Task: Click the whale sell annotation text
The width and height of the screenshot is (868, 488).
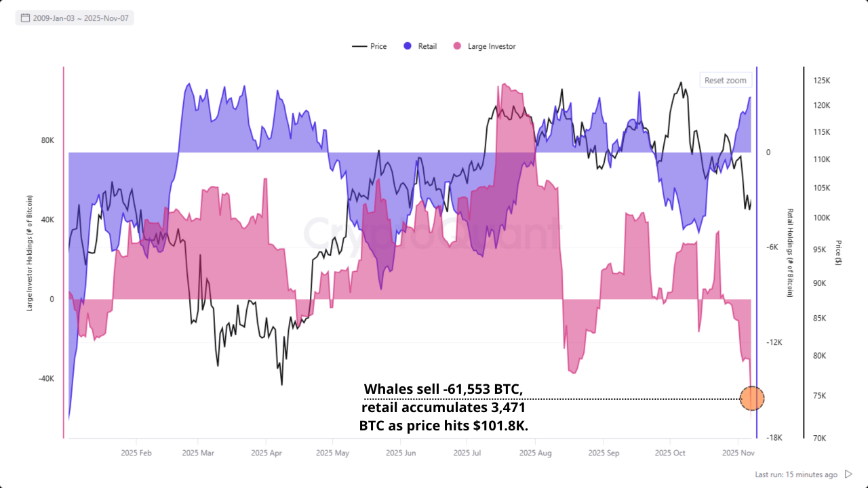Action: (443, 408)
